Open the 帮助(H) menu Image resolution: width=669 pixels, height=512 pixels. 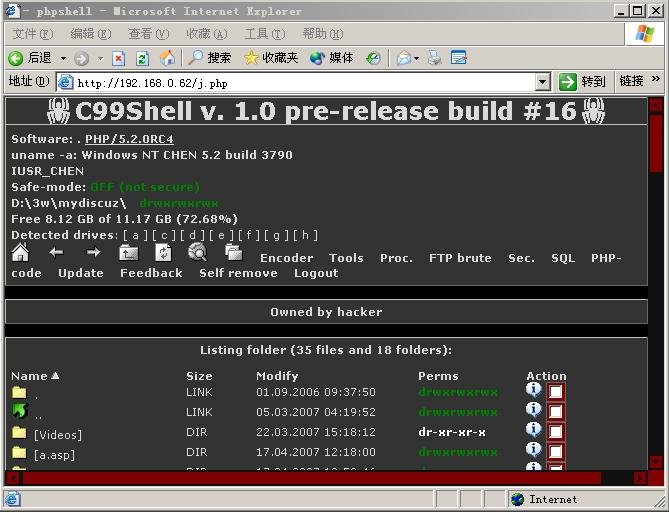point(323,34)
